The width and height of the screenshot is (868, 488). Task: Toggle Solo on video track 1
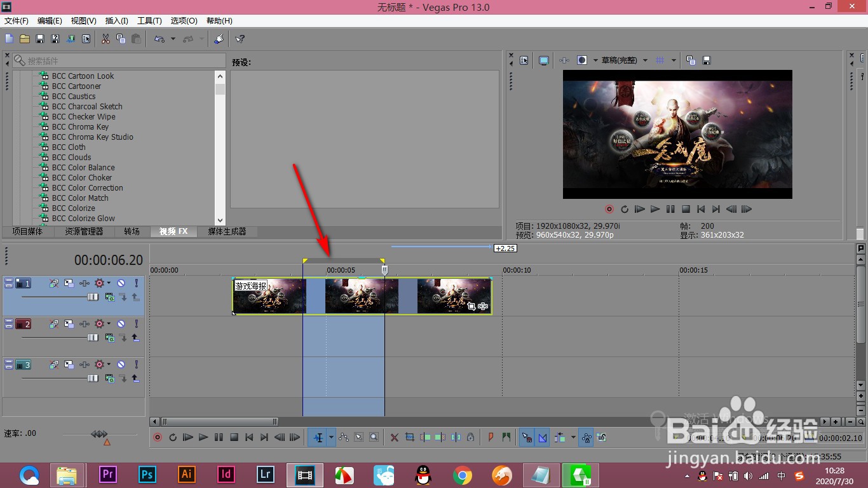(135, 283)
